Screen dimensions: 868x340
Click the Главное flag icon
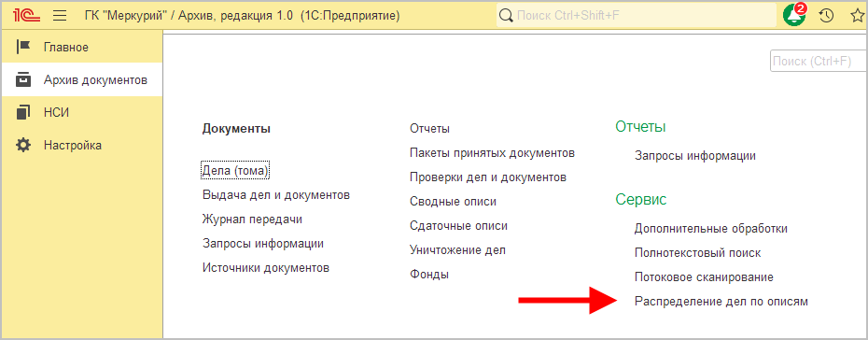(23, 48)
